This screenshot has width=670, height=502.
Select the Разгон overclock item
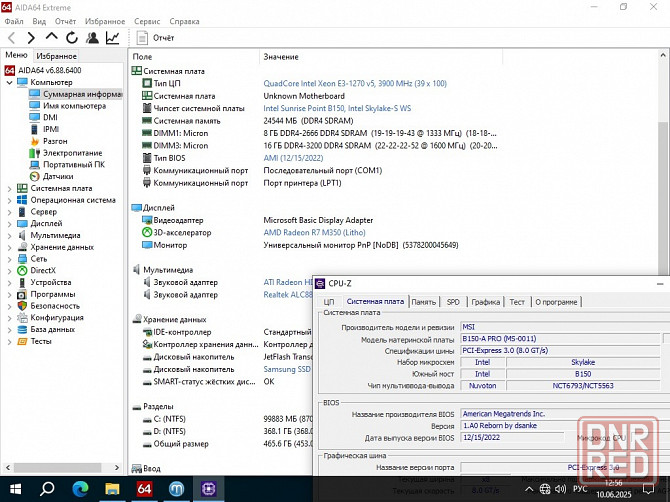click(x=55, y=141)
